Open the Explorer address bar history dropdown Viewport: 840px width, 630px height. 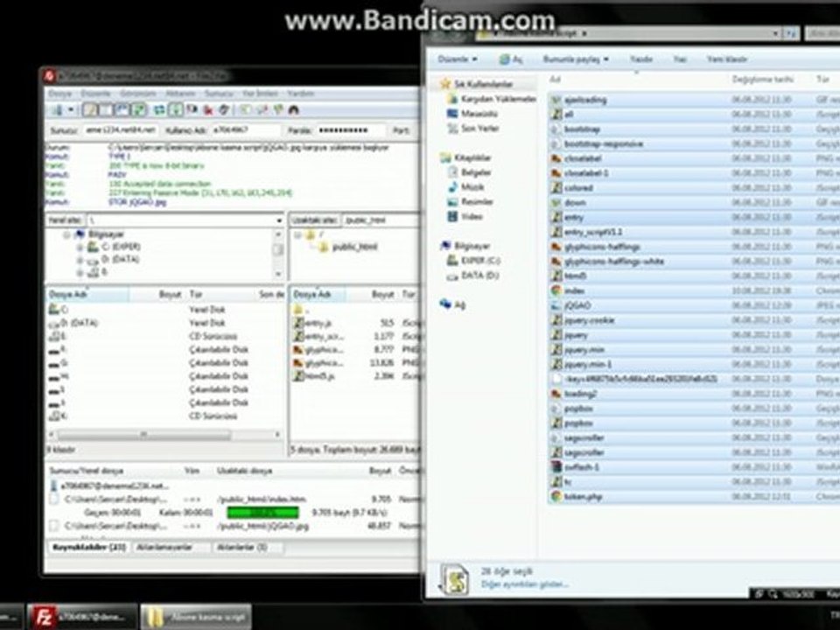pyautogui.click(x=775, y=33)
